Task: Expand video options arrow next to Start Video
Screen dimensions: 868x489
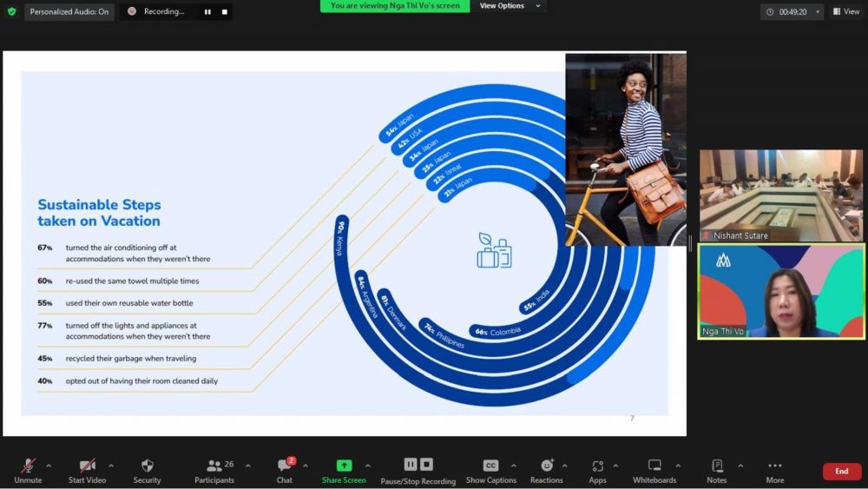Action: pos(111,466)
